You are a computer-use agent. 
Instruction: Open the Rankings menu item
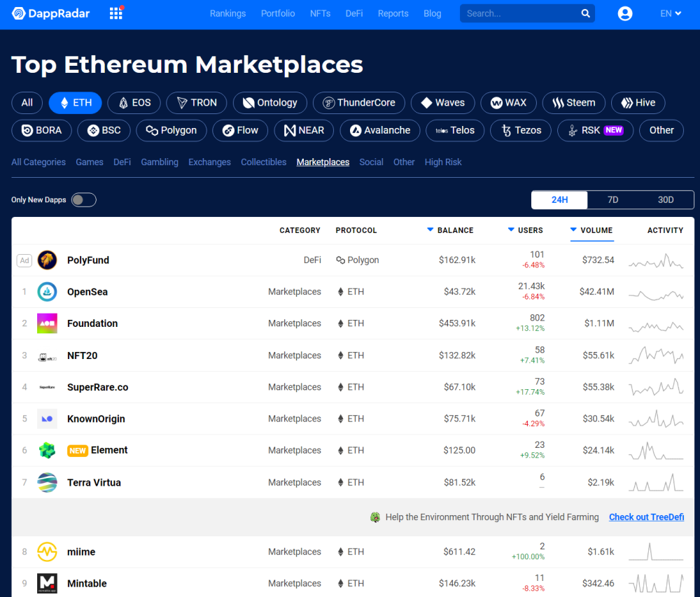(x=227, y=13)
